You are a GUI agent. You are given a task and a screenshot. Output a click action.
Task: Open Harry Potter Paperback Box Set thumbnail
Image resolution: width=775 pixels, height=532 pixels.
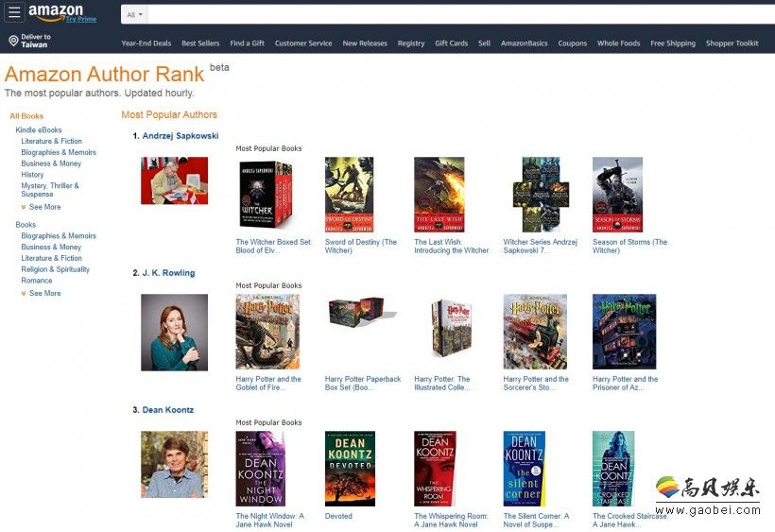click(362, 311)
